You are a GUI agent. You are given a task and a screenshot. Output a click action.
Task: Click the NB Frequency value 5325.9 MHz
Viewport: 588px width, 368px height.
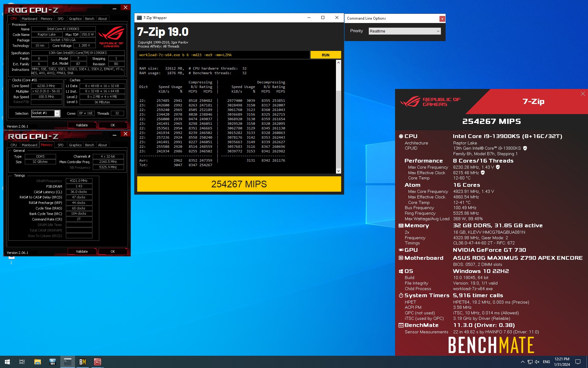click(x=108, y=167)
